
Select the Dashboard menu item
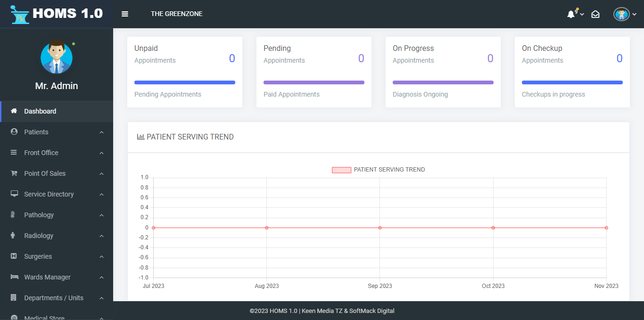click(x=40, y=111)
